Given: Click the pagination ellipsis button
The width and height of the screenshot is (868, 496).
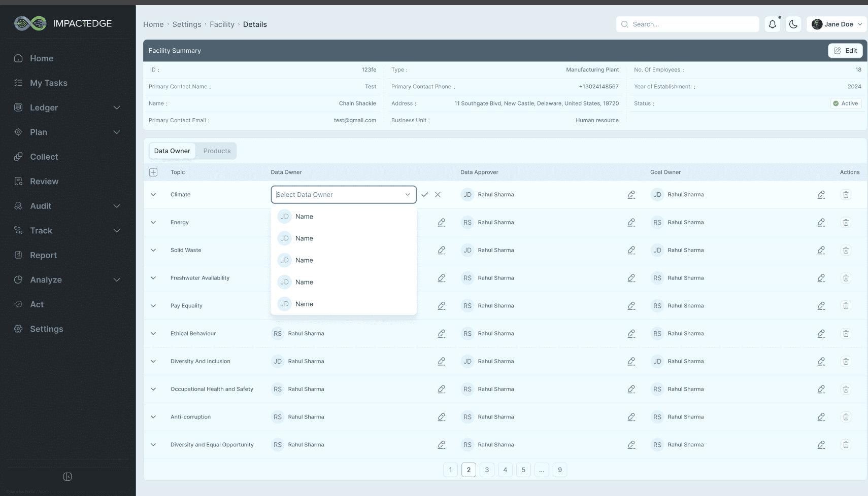Looking at the screenshot, I should pyautogui.click(x=542, y=470).
